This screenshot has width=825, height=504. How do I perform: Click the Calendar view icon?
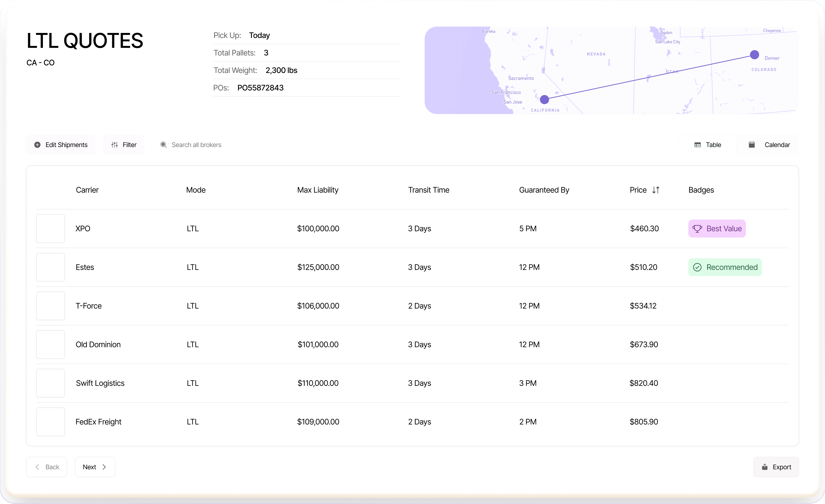pos(751,145)
